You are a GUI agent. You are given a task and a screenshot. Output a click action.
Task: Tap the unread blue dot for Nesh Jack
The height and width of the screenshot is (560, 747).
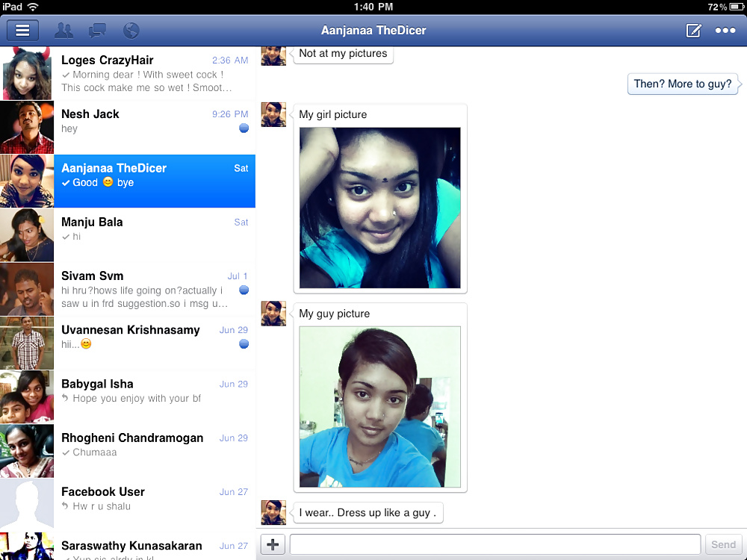244,128
